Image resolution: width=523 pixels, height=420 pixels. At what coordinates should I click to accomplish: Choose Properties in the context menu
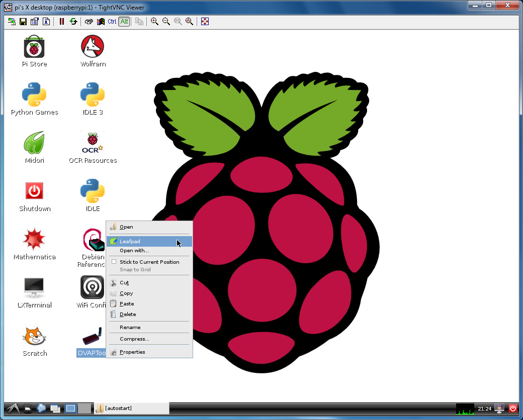[149, 352]
